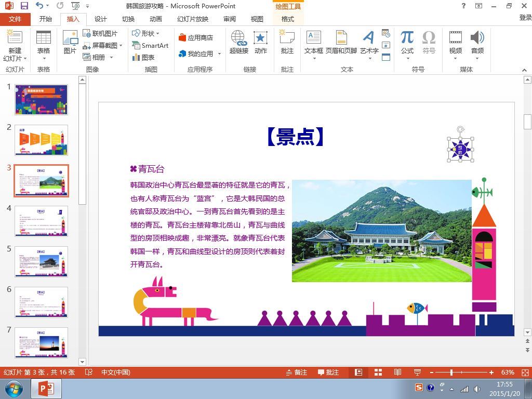
Task: Expand 相册 dropdown arrow
Action: pos(111,57)
